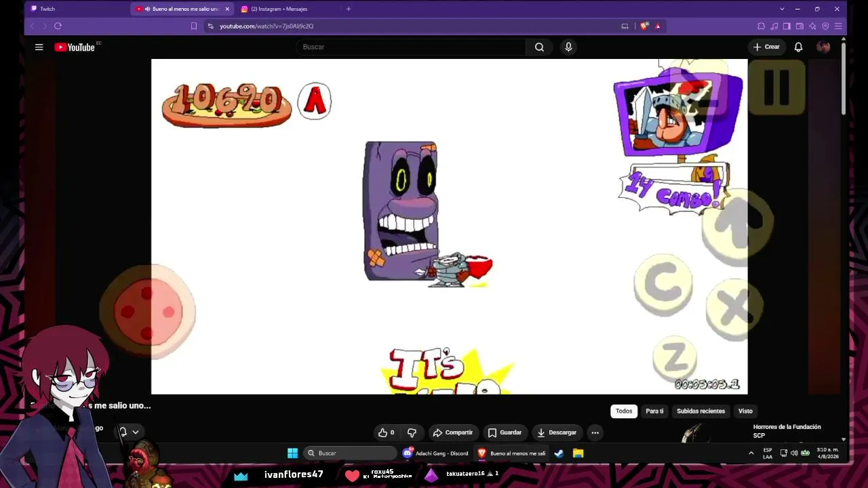Tap the C on-screen game button

pyautogui.click(x=663, y=285)
